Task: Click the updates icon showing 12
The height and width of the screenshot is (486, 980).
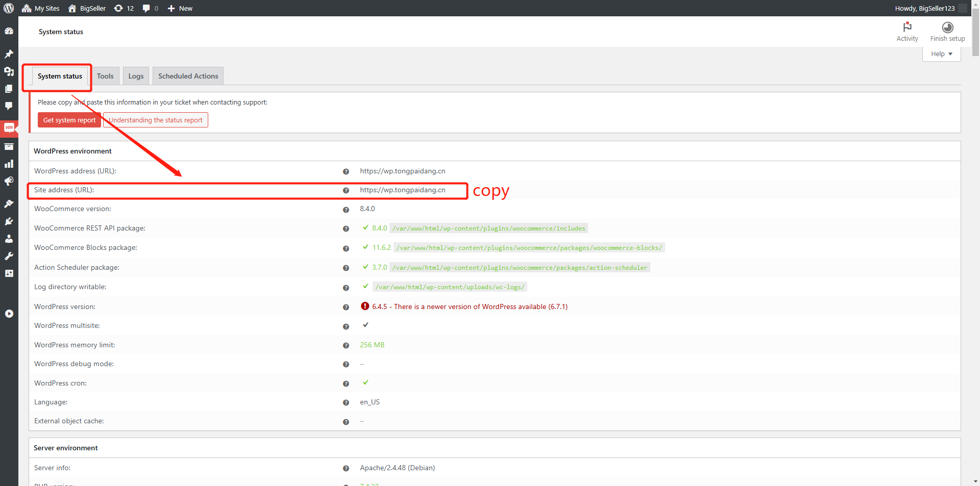Action: pos(124,8)
